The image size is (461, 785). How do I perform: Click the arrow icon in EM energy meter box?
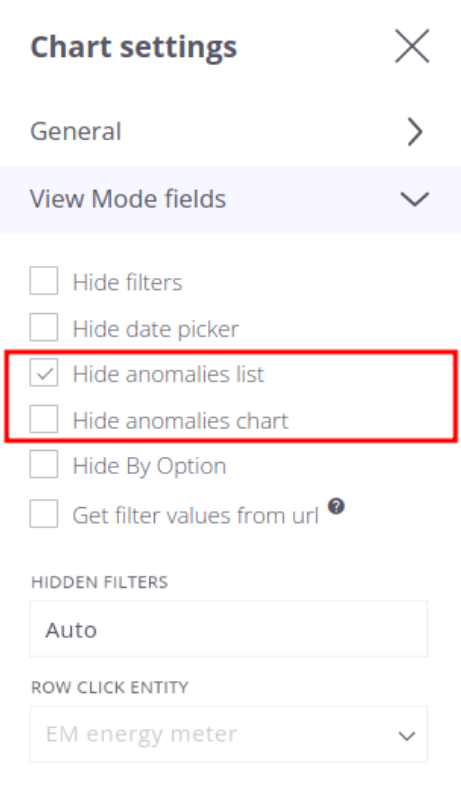point(406,736)
